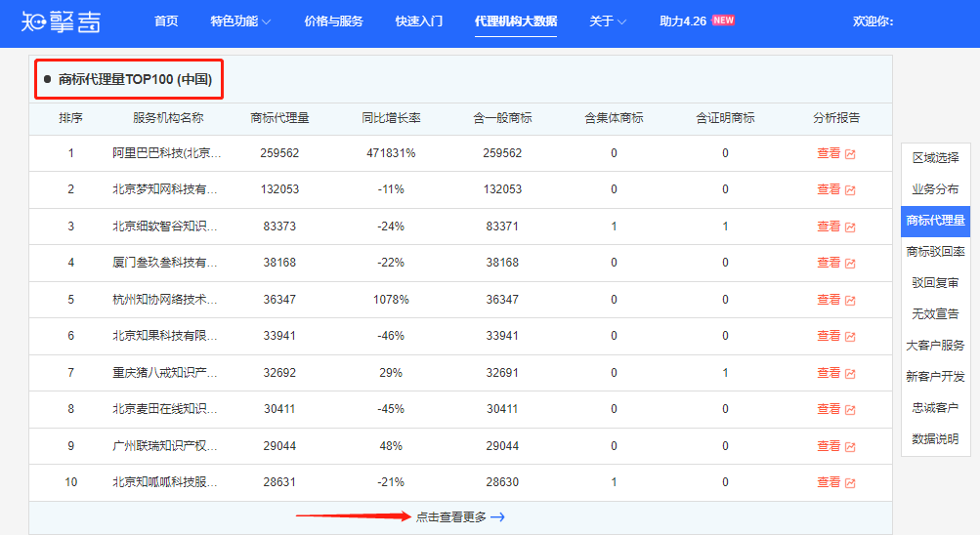Open report icon for 杭州知协网络 row
980x535 pixels.
850,301
